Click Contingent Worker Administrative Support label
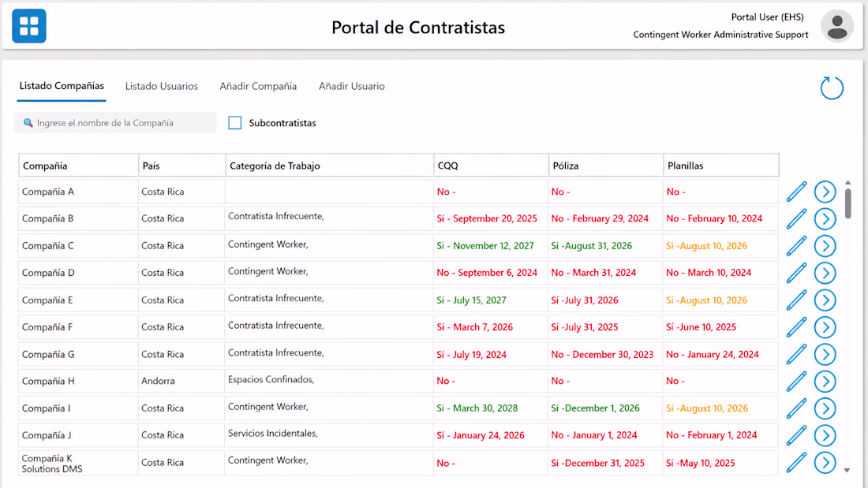Image resolution: width=868 pixels, height=488 pixels. click(720, 35)
